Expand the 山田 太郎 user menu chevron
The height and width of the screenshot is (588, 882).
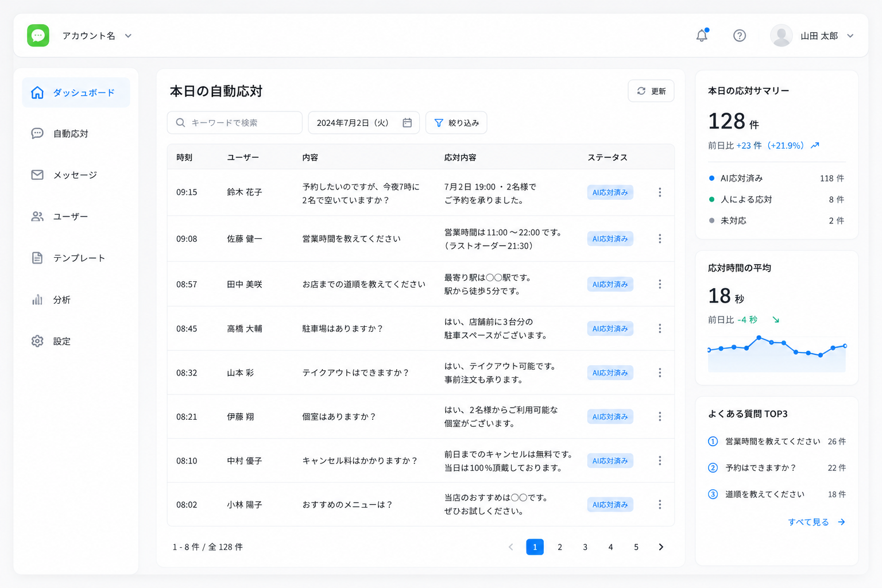click(850, 36)
